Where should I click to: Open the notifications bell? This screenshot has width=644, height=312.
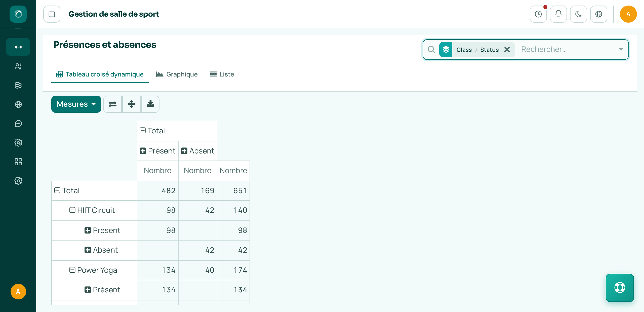(x=558, y=14)
